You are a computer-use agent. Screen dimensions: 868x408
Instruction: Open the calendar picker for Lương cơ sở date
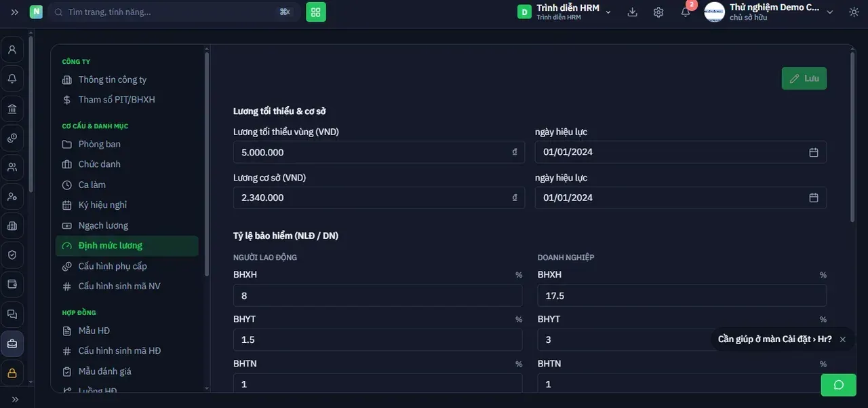tap(814, 198)
